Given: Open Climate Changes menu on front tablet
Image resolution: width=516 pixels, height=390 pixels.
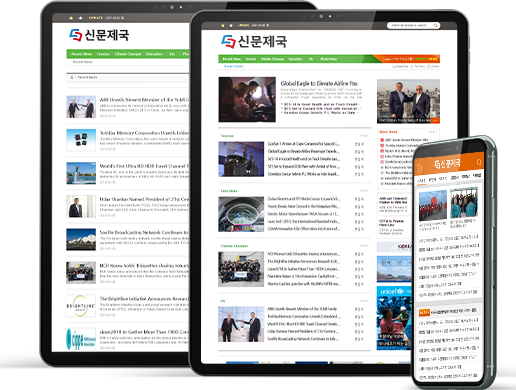Looking at the screenshot, I should click(x=272, y=59).
